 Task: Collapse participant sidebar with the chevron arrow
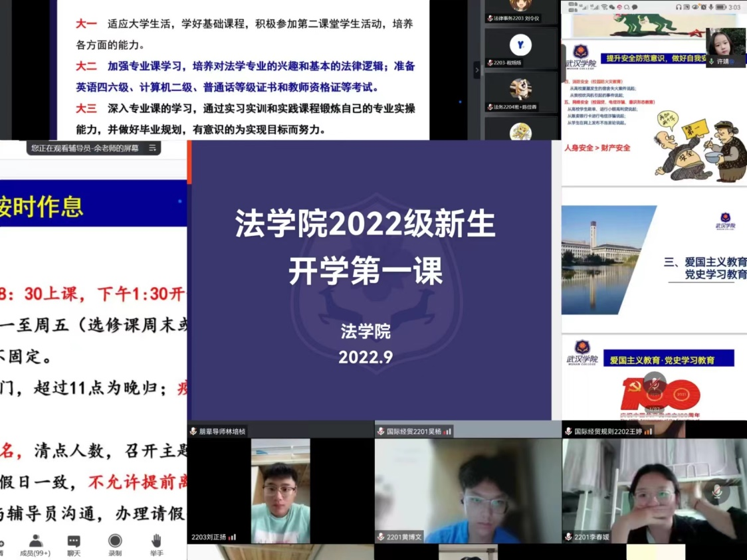click(477, 70)
